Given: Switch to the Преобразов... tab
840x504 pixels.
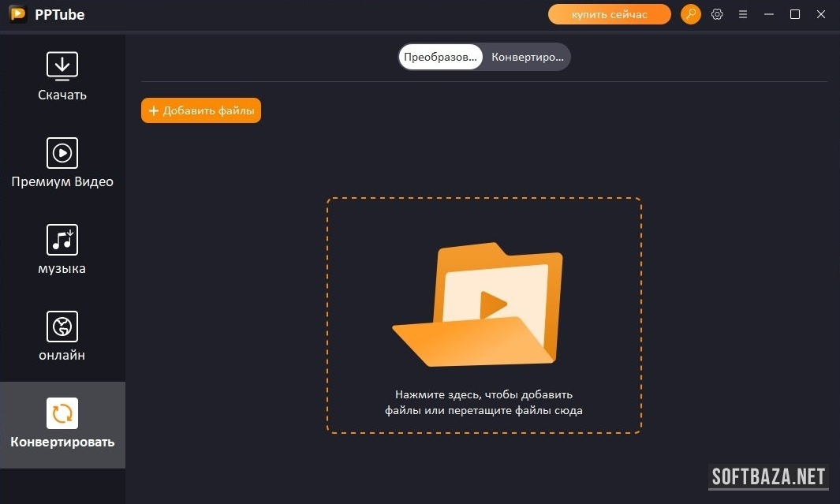Looking at the screenshot, I should coord(440,57).
